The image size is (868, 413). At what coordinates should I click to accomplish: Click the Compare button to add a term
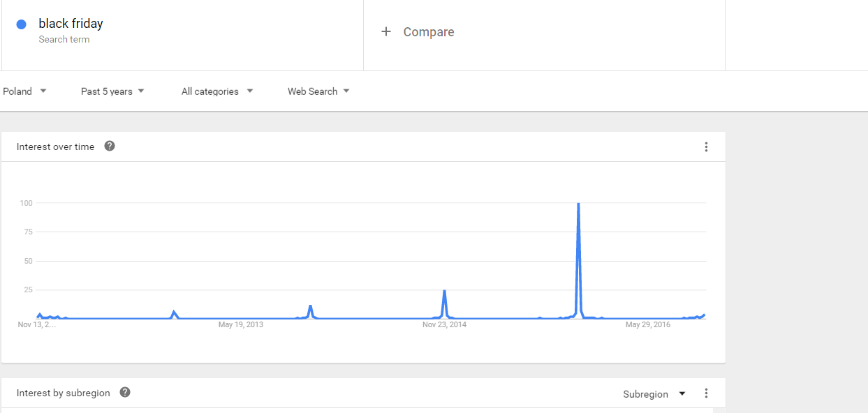[x=428, y=32]
